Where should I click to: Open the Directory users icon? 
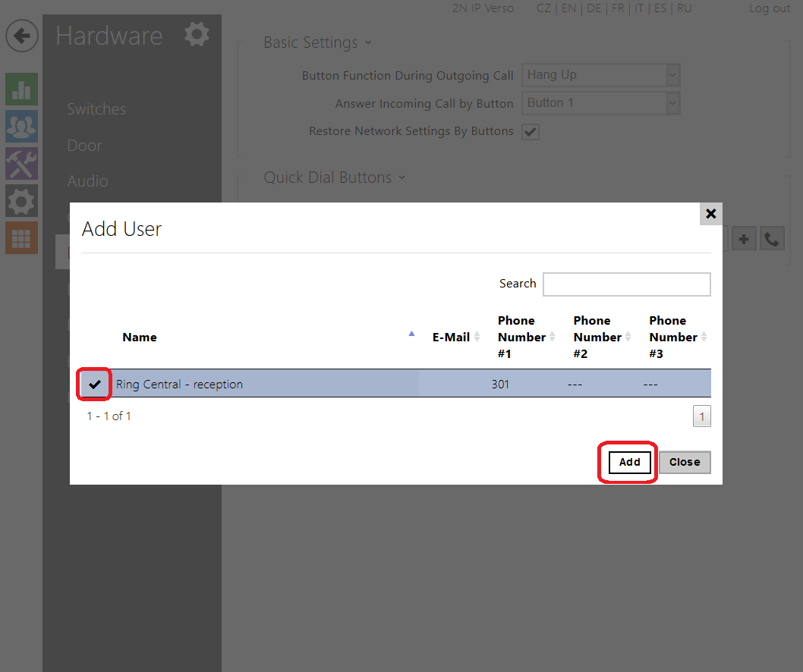click(21, 126)
